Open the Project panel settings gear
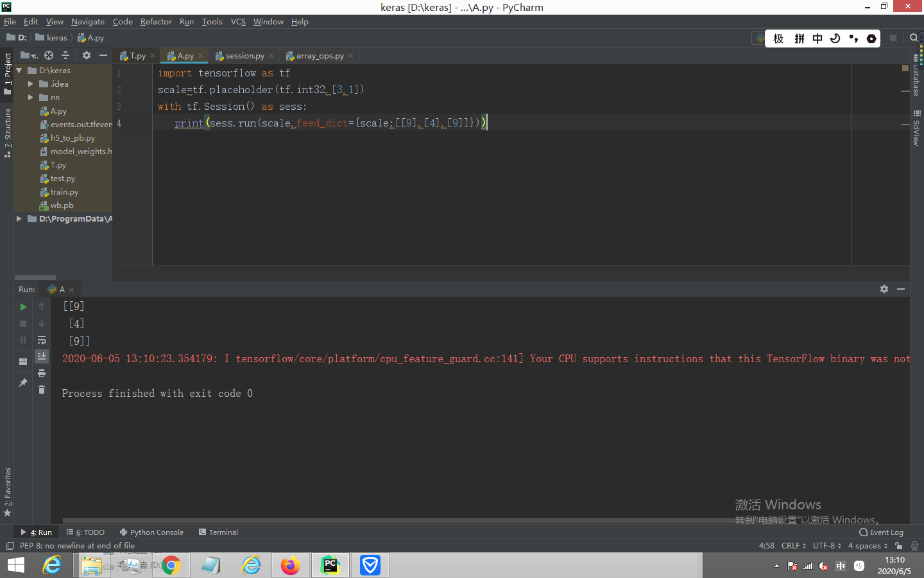The width and height of the screenshot is (924, 578). point(86,56)
